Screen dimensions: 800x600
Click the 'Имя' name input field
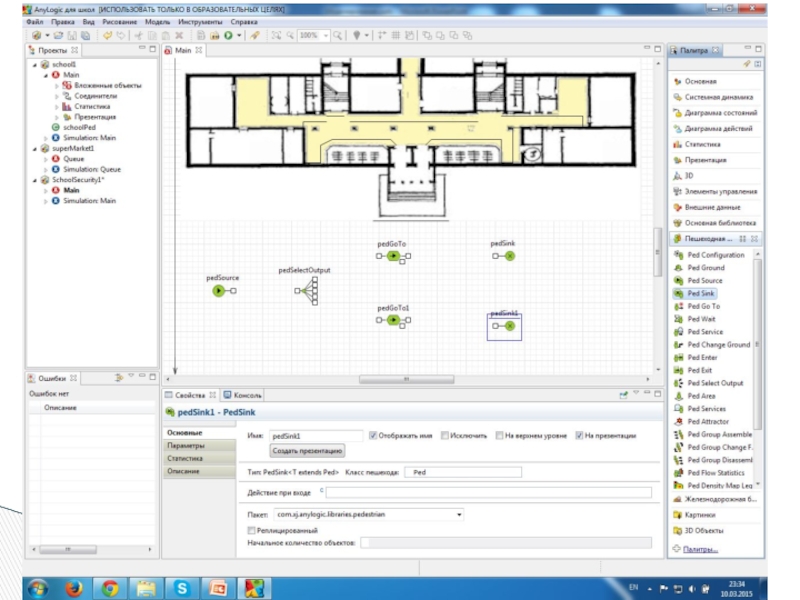click(315, 436)
